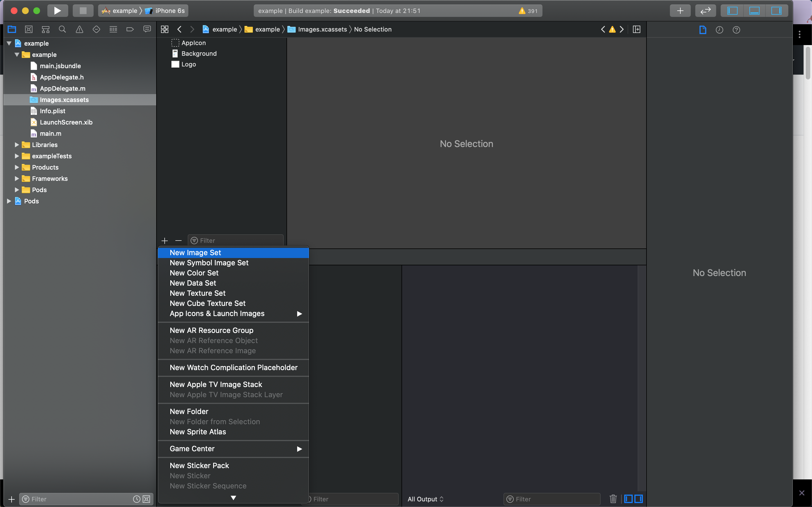812x507 pixels.
Task: Select New Folder menu entry
Action: (189, 412)
